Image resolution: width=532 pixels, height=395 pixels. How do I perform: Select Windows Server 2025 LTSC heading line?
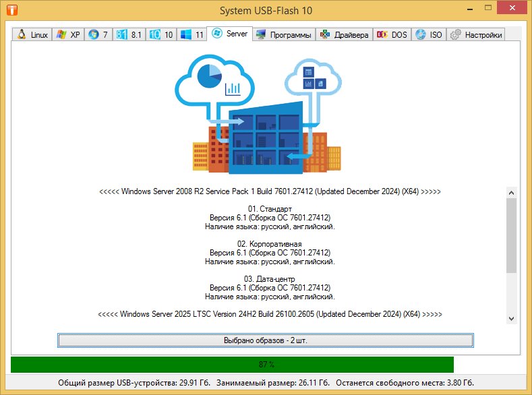pos(270,315)
